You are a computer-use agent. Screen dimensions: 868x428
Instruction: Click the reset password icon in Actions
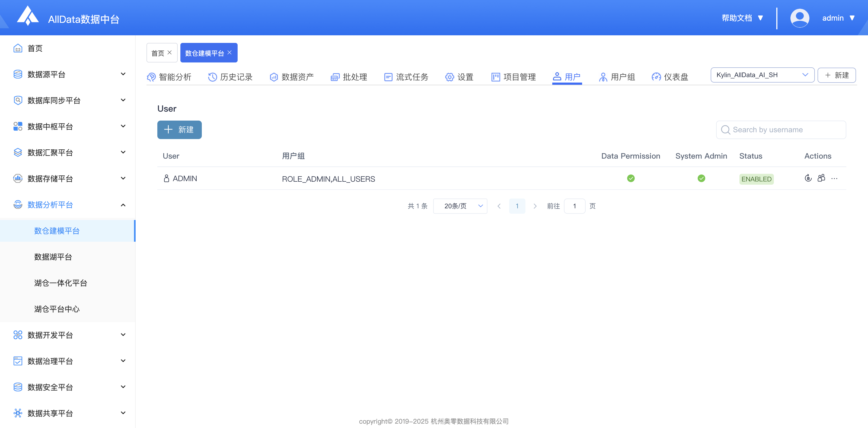point(808,178)
